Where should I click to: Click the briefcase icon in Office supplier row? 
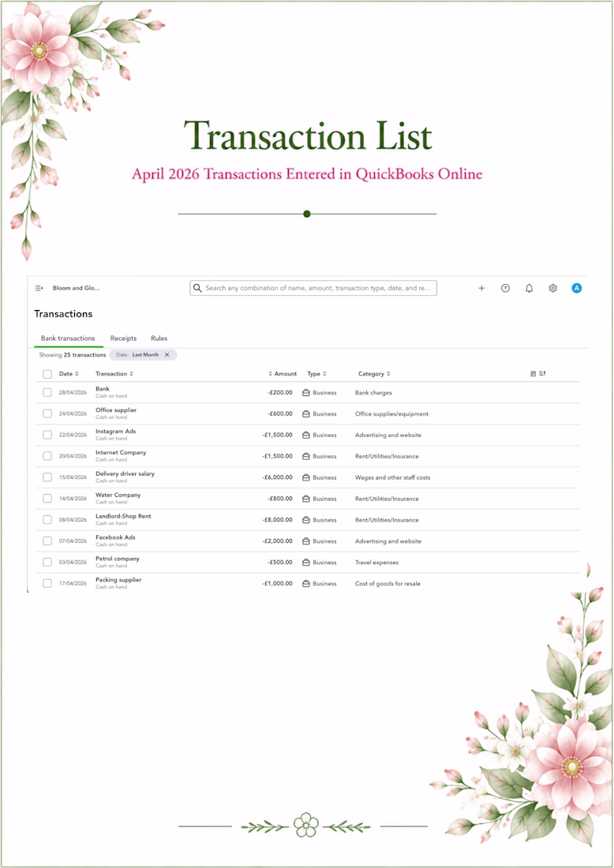coord(305,413)
